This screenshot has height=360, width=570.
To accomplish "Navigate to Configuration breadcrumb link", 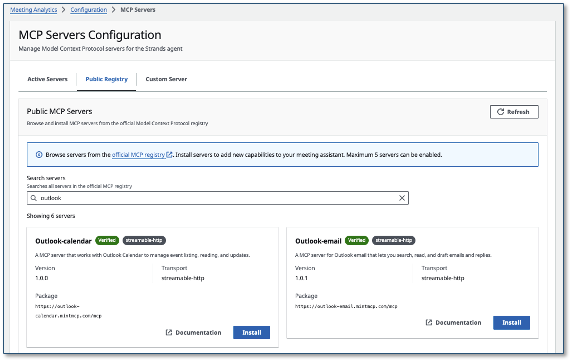I will (x=89, y=10).
